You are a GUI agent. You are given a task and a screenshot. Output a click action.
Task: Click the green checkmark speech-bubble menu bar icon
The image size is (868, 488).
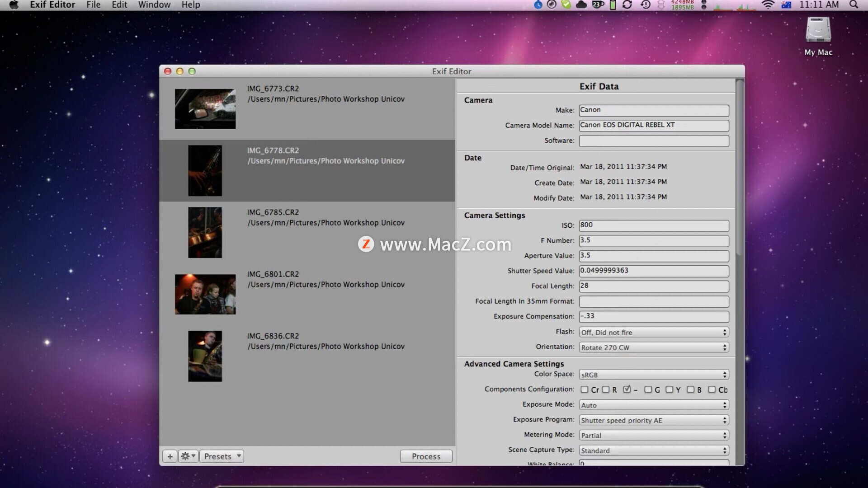click(566, 5)
